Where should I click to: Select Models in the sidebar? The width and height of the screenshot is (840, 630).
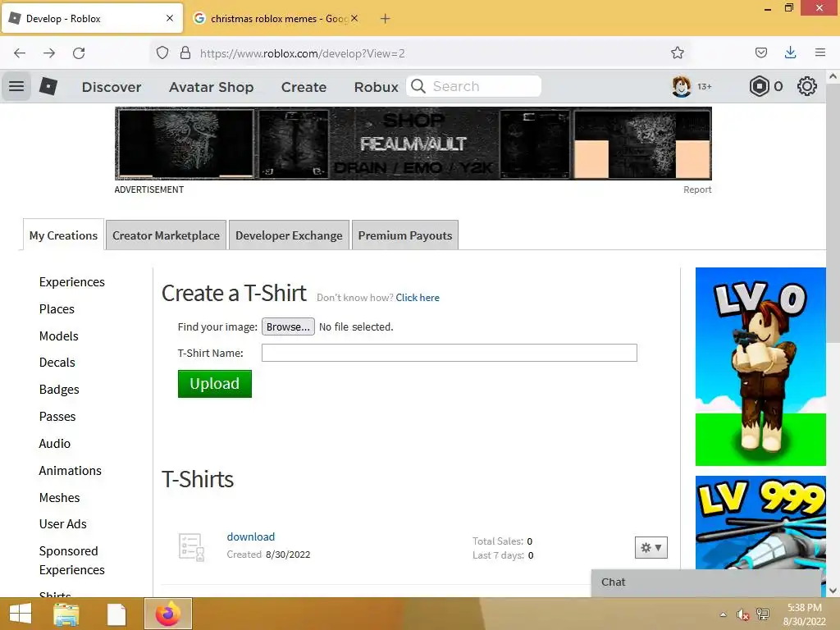[x=59, y=336]
